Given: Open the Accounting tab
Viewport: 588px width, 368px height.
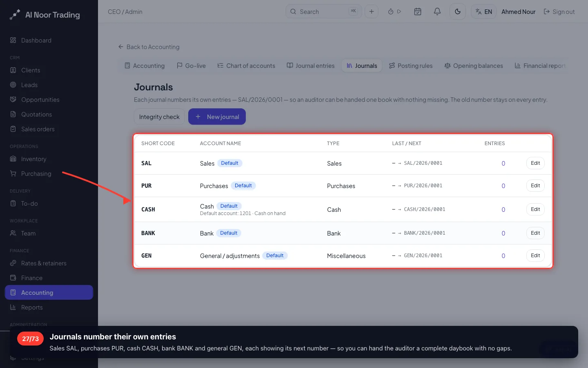Looking at the screenshot, I should (145, 66).
